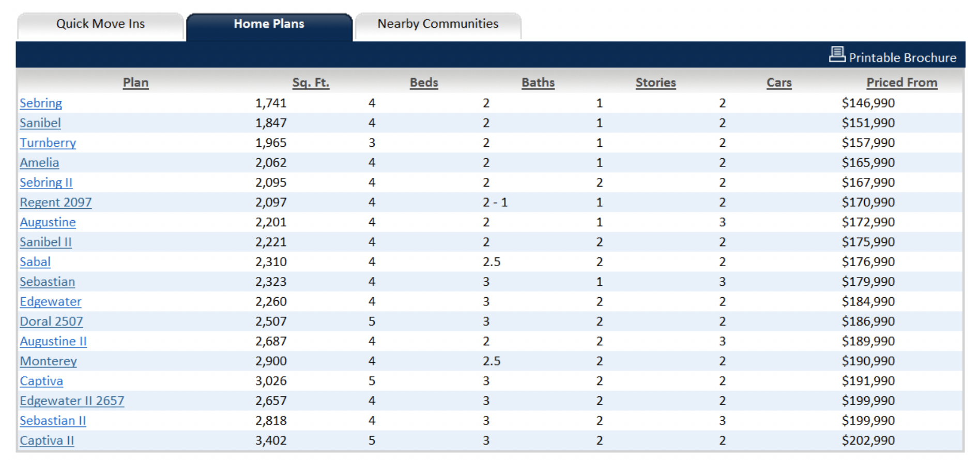Sort by the Sq. Ft. column header
The width and height of the screenshot is (980, 460).
point(311,83)
